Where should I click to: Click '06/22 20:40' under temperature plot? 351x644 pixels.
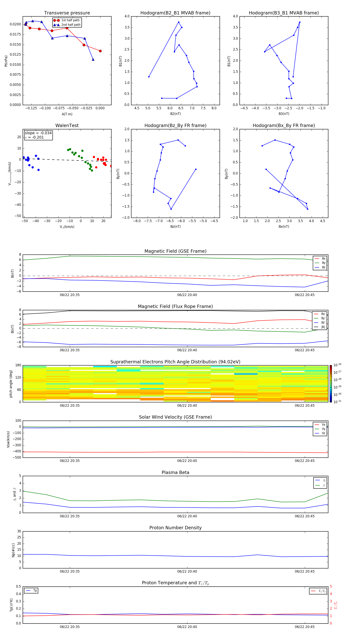pyautogui.click(x=187, y=627)
